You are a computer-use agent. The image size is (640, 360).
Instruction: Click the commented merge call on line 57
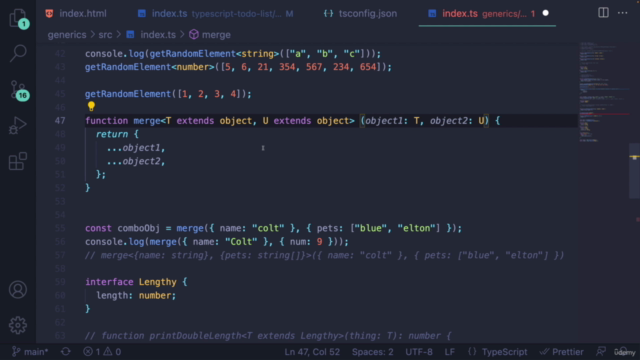point(324,255)
